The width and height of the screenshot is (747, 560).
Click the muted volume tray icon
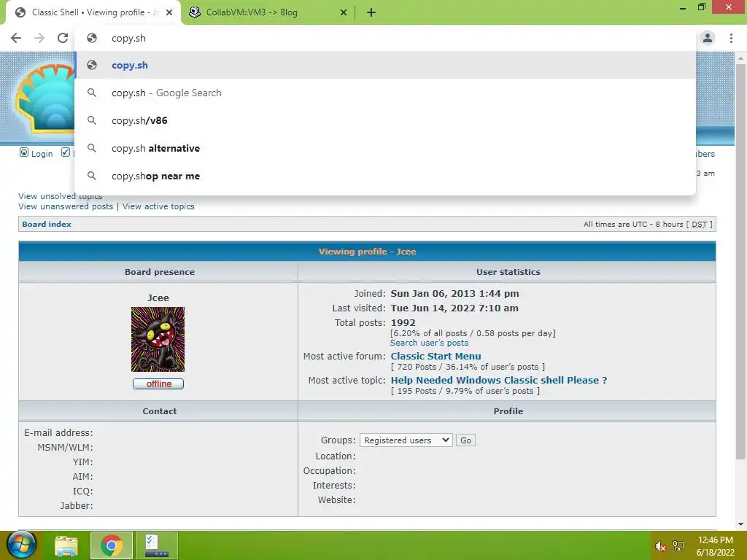point(660,546)
